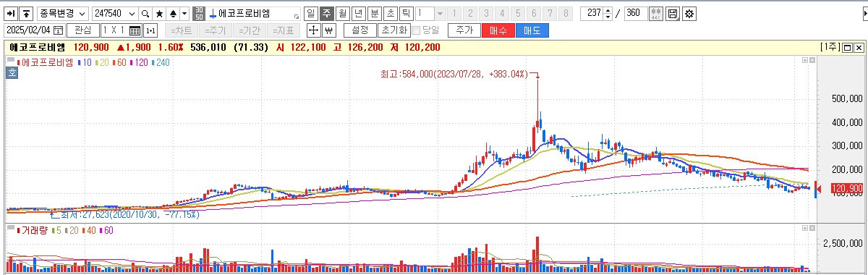868x275 pixels.
Task: Toggle the 당일 checkbox
Action: tap(416, 30)
